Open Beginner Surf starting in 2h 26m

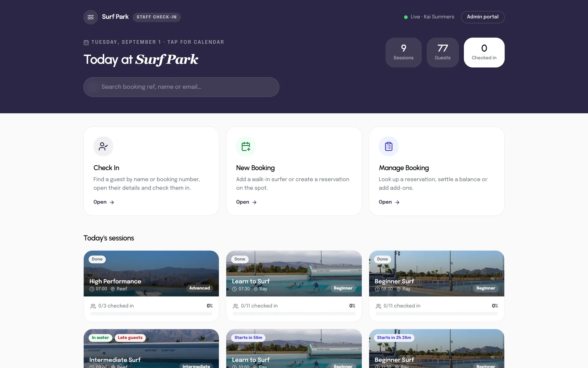coord(437,349)
